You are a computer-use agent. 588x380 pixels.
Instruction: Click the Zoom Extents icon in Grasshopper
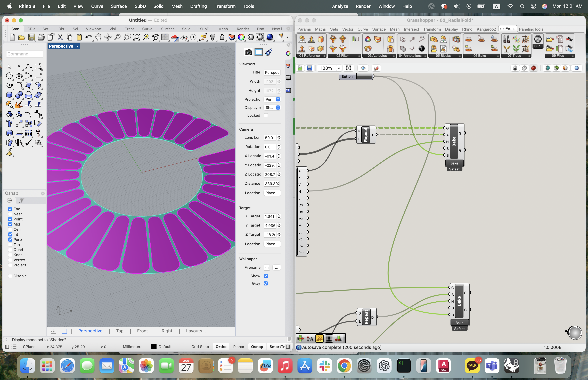[348, 68]
